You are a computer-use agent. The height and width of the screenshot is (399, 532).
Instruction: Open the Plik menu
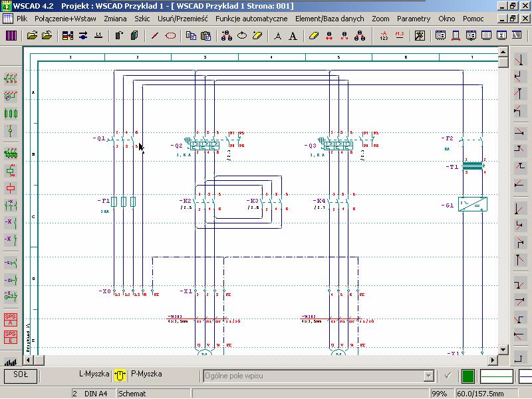[x=22, y=19]
